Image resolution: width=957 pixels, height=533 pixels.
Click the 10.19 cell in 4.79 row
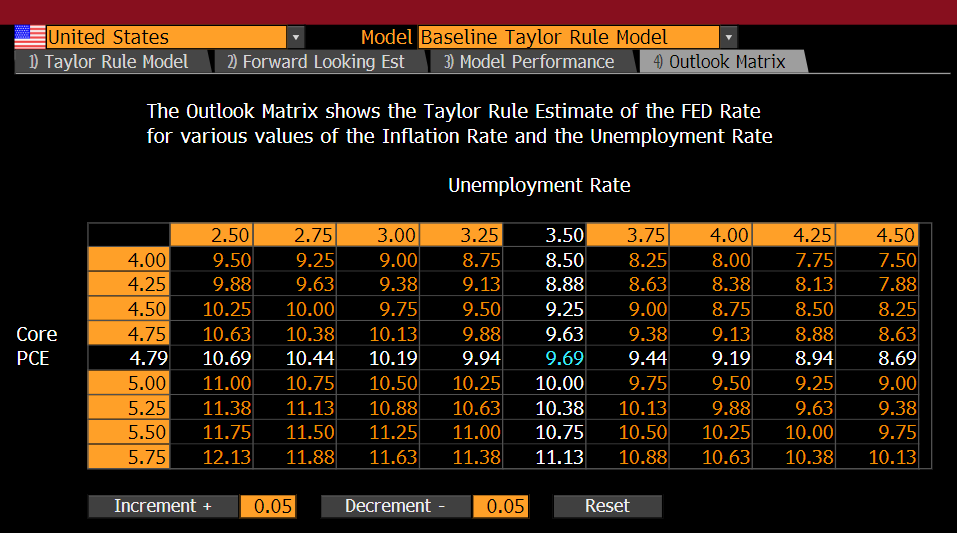pos(378,358)
